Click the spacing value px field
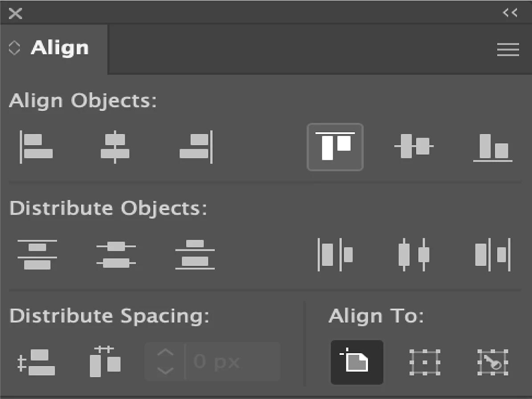532x399 pixels. [232, 362]
